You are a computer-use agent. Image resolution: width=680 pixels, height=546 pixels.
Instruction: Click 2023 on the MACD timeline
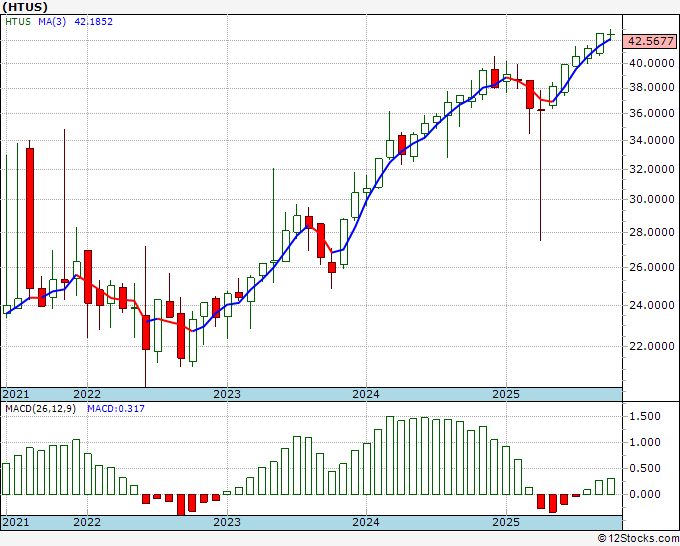227,522
